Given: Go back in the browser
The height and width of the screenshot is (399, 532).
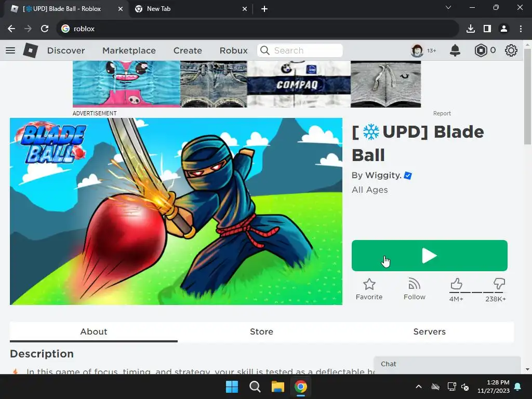Looking at the screenshot, I should pos(11,29).
